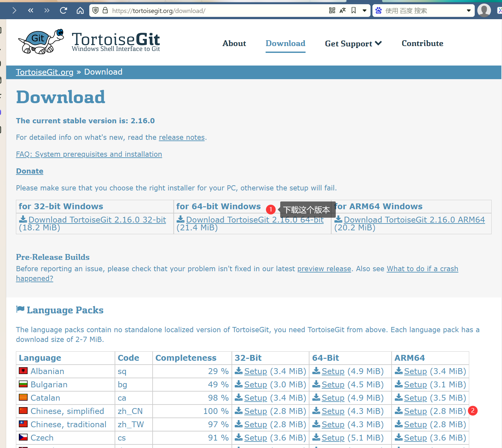Click the TortoiseGit turtle logo
The height and width of the screenshot is (448, 502).
41,42
